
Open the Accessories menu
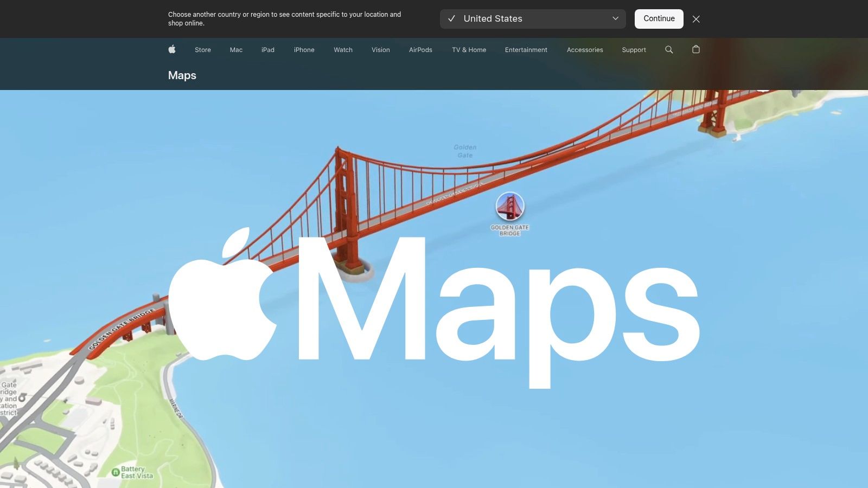click(x=585, y=50)
